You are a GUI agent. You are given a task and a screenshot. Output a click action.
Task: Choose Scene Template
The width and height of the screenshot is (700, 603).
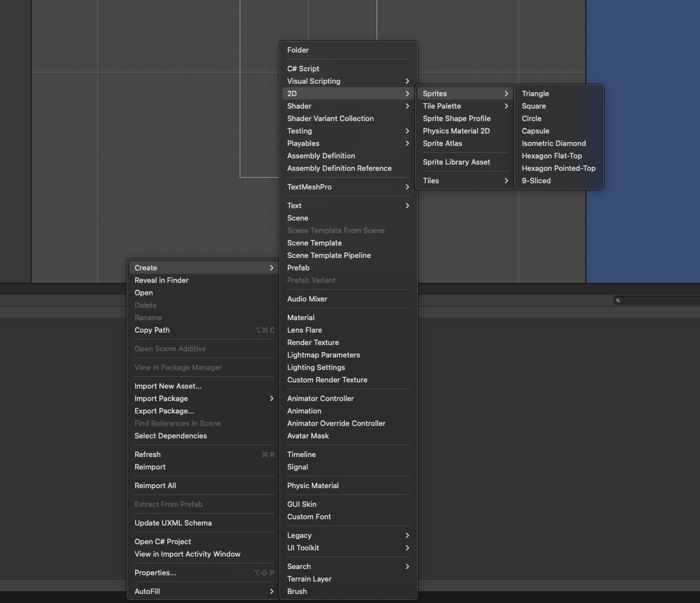(x=348, y=243)
